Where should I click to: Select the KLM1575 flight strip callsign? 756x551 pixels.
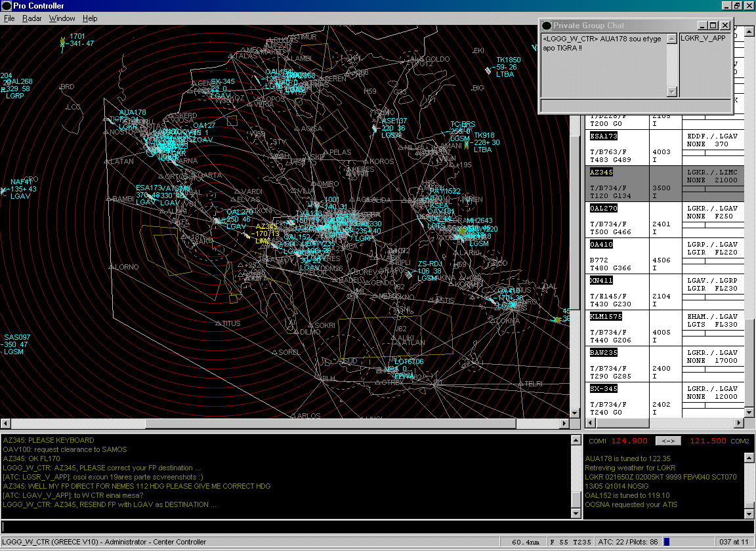click(606, 316)
